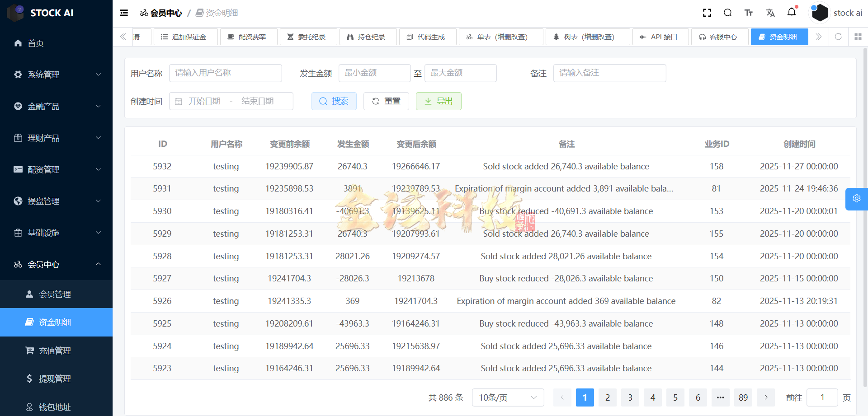Switch interface language via the translate icon
The width and height of the screenshot is (868, 416).
(x=770, y=13)
